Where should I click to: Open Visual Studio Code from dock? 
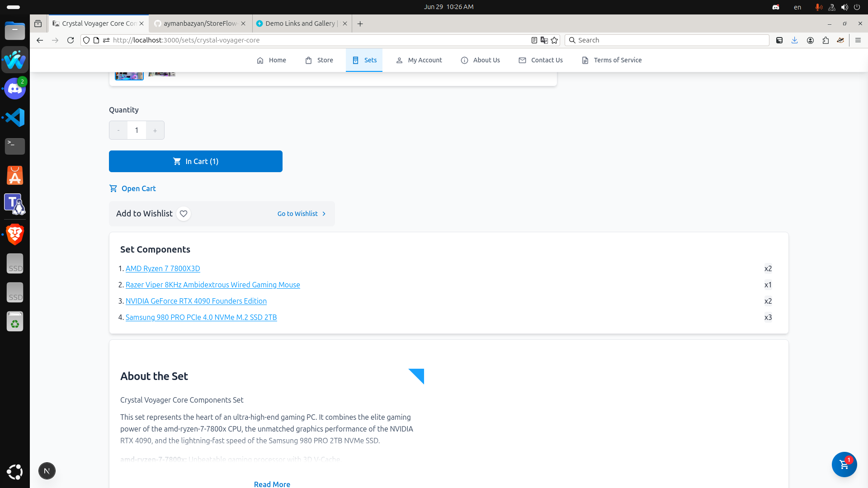(x=15, y=117)
